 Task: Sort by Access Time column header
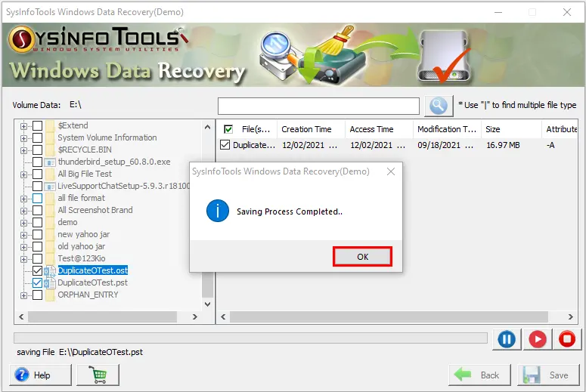(x=379, y=129)
